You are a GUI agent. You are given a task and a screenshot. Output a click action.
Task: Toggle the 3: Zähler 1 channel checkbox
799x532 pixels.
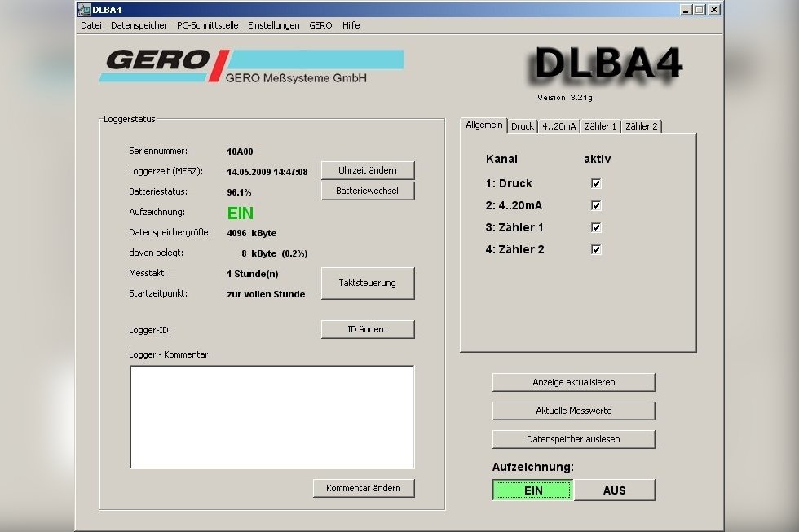coord(596,227)
